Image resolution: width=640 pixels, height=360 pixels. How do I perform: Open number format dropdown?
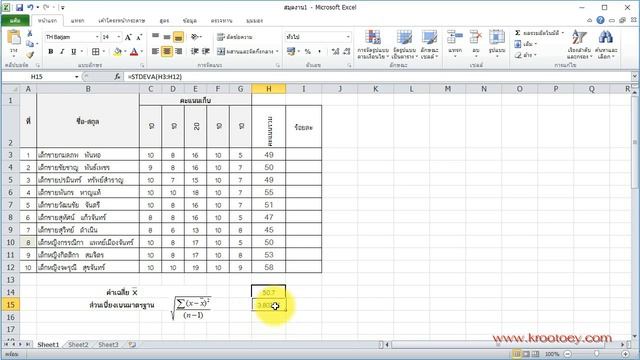click(348, 37)
